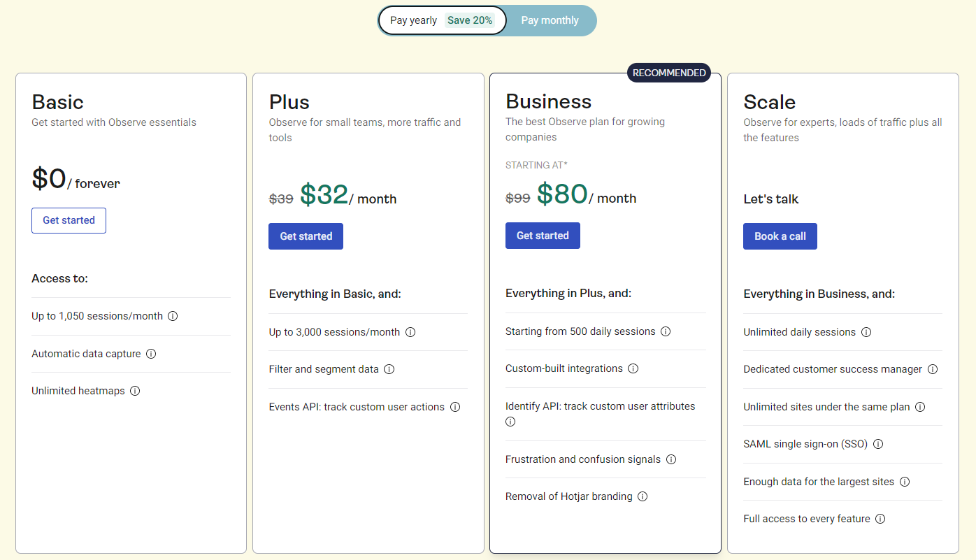Click Get started under the Plus plan
This screenshot has width=976, height=560.
306,236
